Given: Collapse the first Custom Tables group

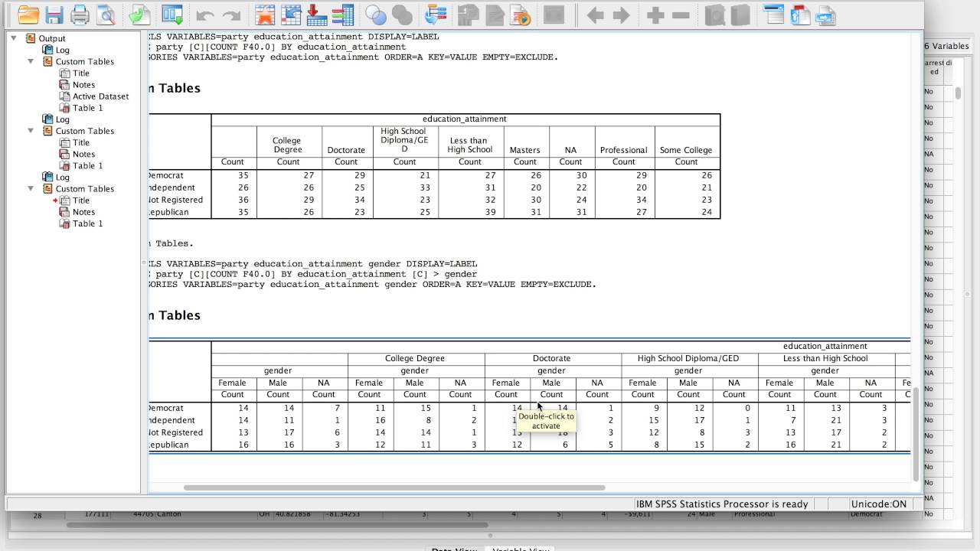Looking at the screenshot, I should pyautogui.click(x=31, y=61).
